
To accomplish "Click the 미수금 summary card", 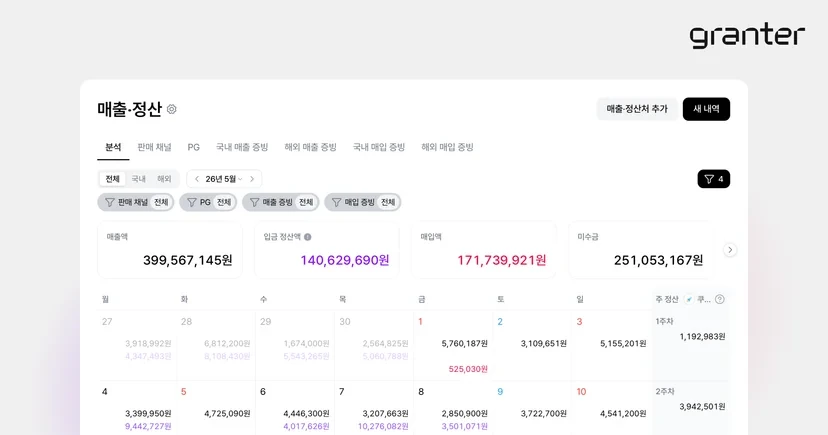I will [641, 250].
